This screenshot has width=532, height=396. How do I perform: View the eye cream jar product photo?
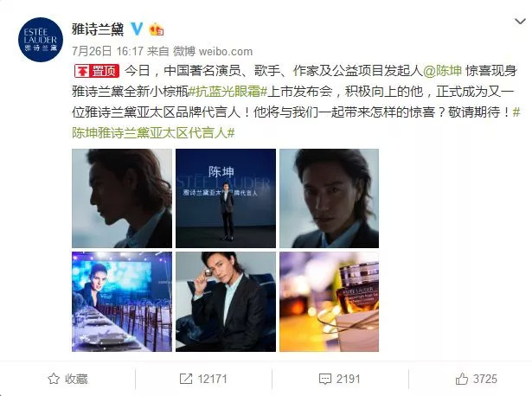click(329, 302)
